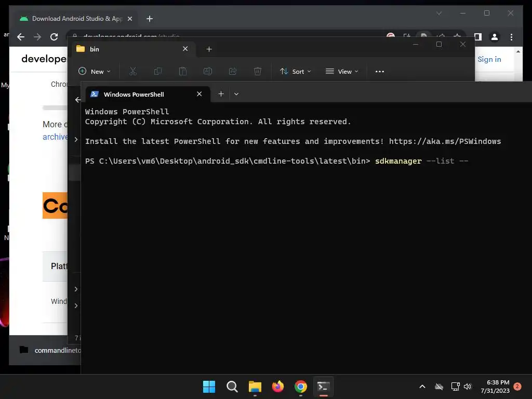The height and width of the screenshot is (399, 532).
Task: Click the Delete trash icon in File Explorer
Action: (x=258, y=72)
